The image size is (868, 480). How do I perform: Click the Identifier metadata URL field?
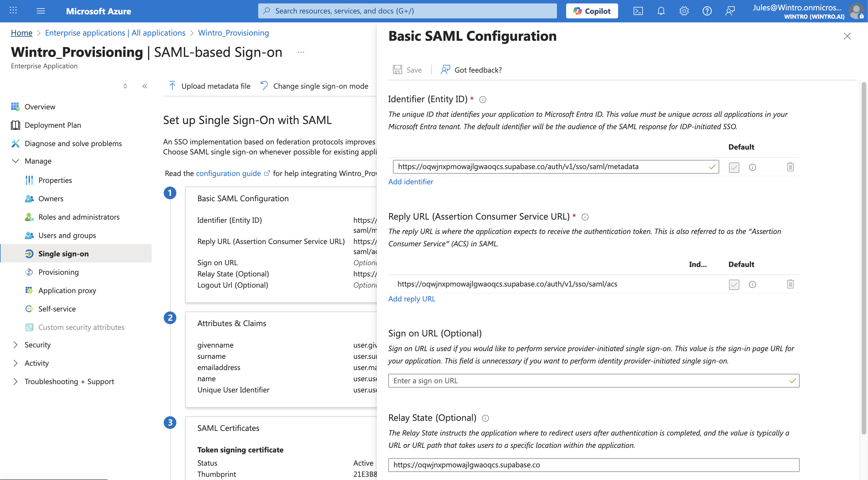(x=556, y=167)
